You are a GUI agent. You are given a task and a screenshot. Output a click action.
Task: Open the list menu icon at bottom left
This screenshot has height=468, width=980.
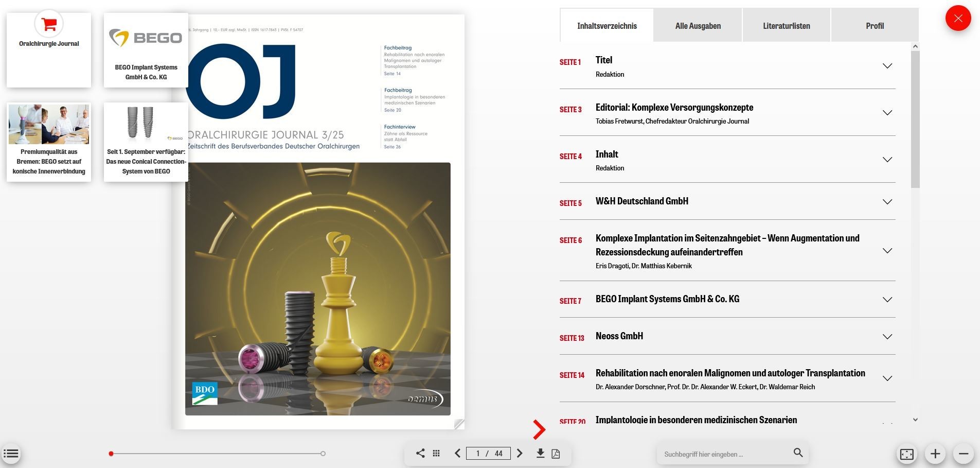point(11,454)
